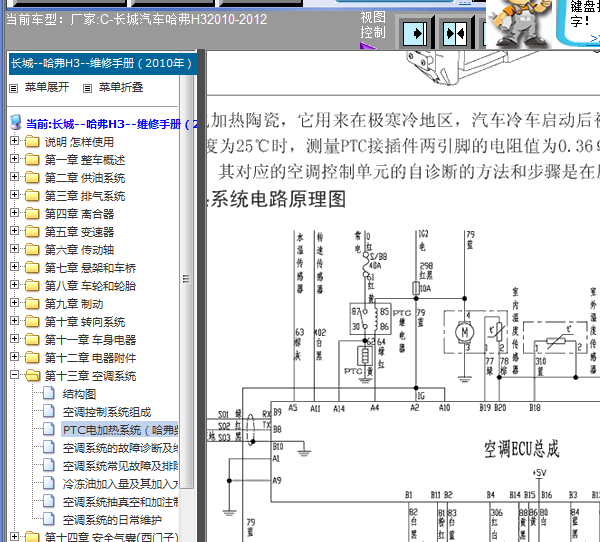
Task: Click folder icon of 第十二章 电器附件
Action: point(32,357)
